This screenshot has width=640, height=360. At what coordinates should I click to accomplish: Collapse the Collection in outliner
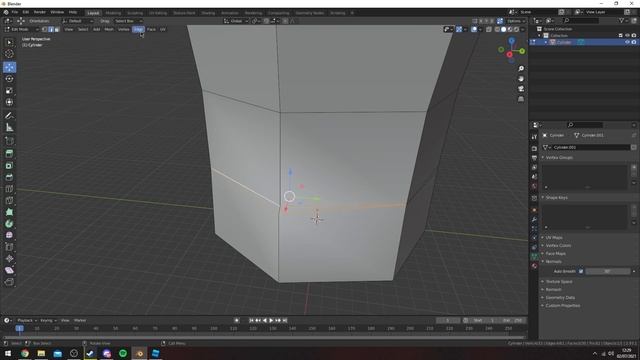[x=540, y=36]
